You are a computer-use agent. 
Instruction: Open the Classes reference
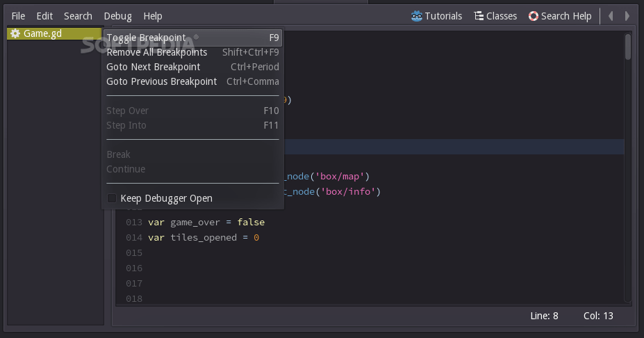coord(495,16)
